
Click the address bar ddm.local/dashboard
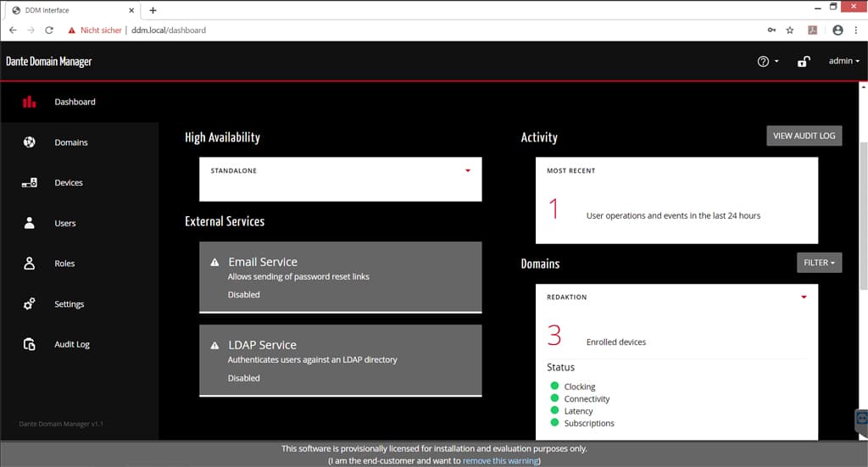coord(169,31)
